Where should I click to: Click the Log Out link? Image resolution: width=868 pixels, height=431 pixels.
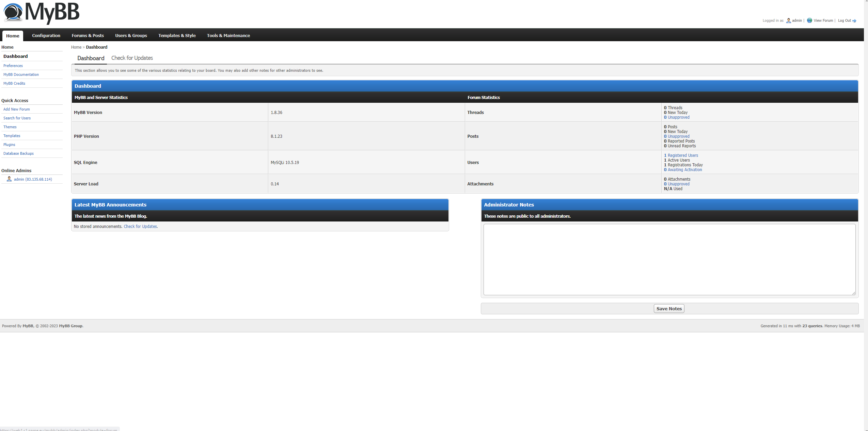coord(845,20)
